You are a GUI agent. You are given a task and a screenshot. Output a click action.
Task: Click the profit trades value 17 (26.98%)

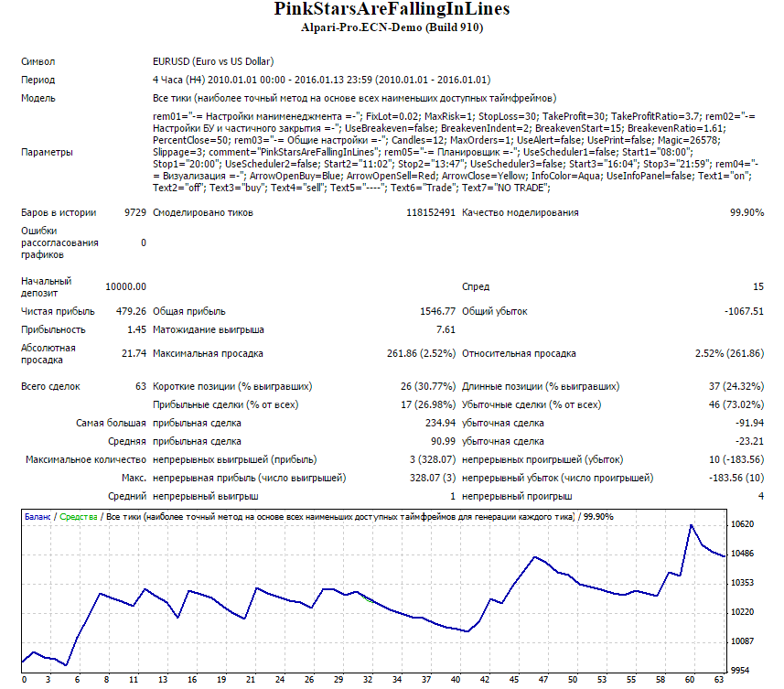pyautogui.click(x=428, y=405)
